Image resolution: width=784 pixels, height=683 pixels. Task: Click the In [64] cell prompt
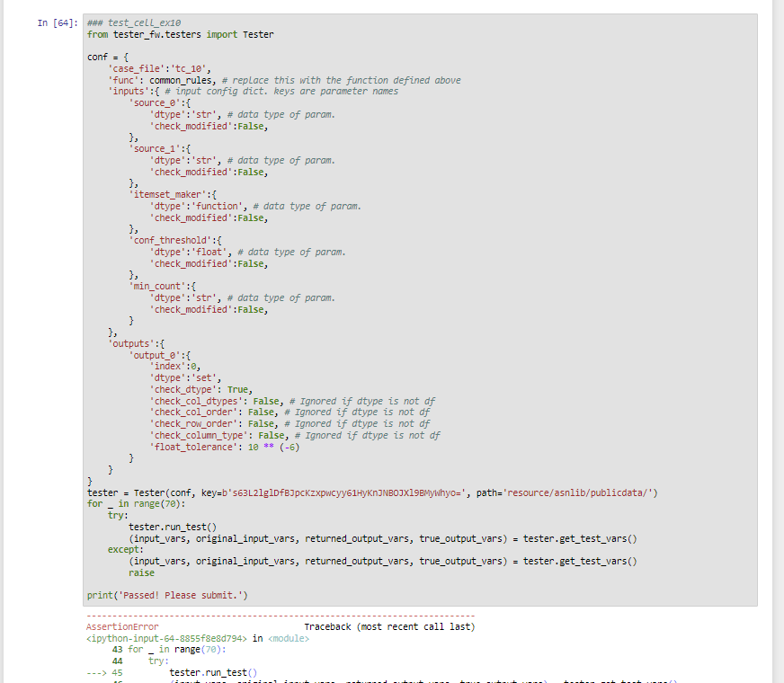(58, 23)
